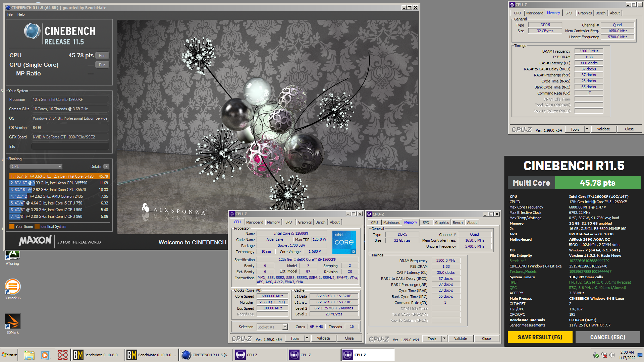This screenshot has height=362, width=644.
Task: Click CANCEL (ESC) in BenchMate panel
Action: [x=608, y=337]
